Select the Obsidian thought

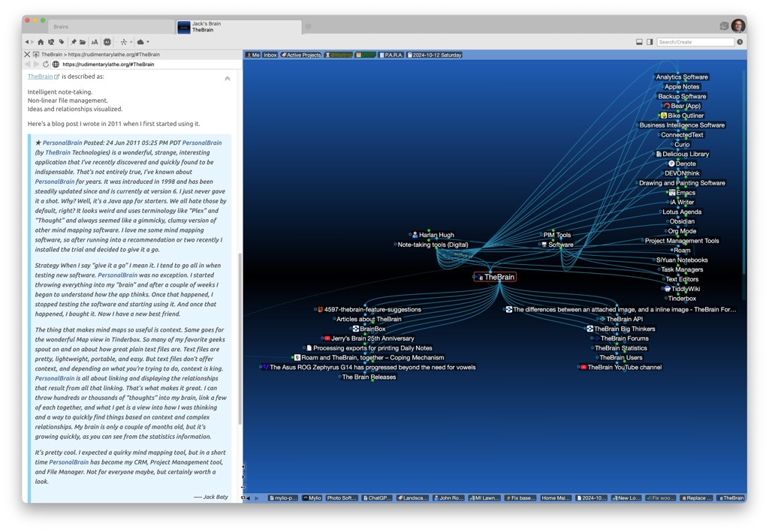point(682,221)
